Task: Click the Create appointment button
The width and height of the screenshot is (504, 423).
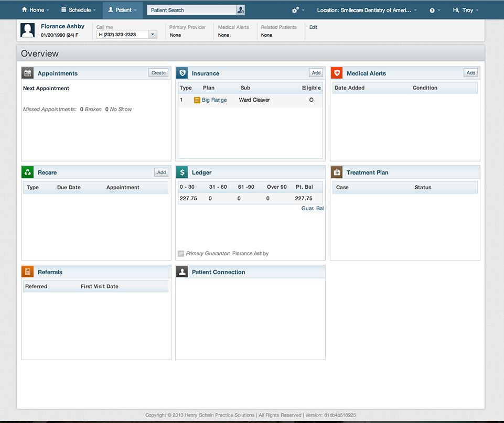Action: click(158, 73)
